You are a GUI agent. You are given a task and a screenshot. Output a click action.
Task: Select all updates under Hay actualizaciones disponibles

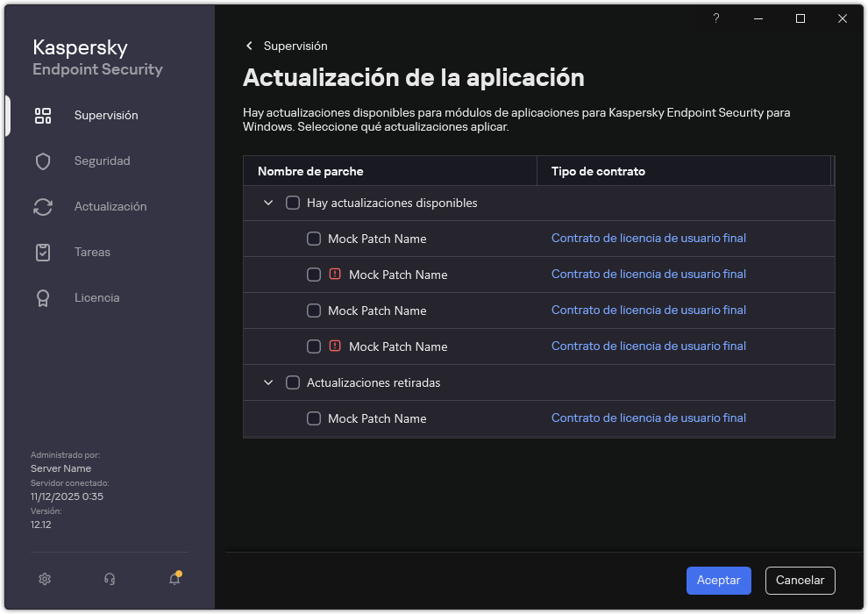[x=294, y=203]
